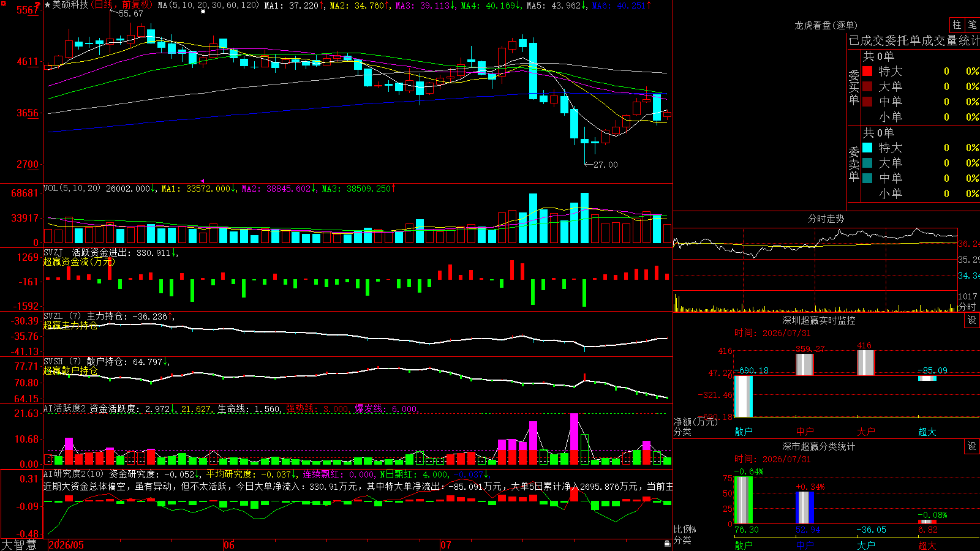
Task: Click the 已成交委托单成交量统计 header
Action: click(x=914, y=40)
